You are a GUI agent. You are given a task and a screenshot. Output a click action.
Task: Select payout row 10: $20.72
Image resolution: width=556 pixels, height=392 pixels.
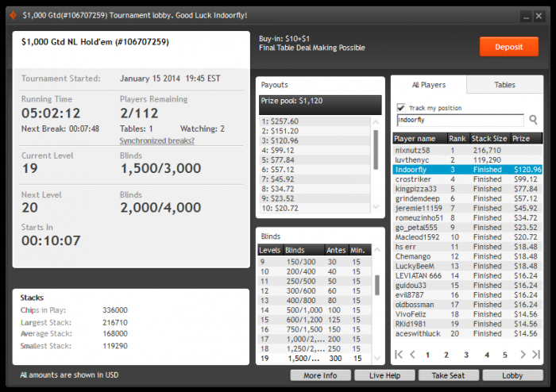click(x=315, y=208)
